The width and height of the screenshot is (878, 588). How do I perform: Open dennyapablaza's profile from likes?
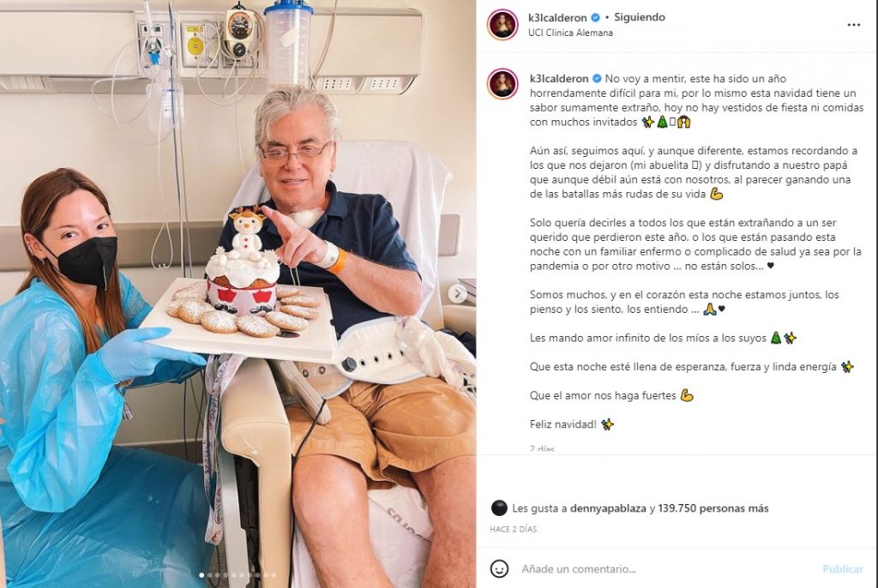pos(608,508)
